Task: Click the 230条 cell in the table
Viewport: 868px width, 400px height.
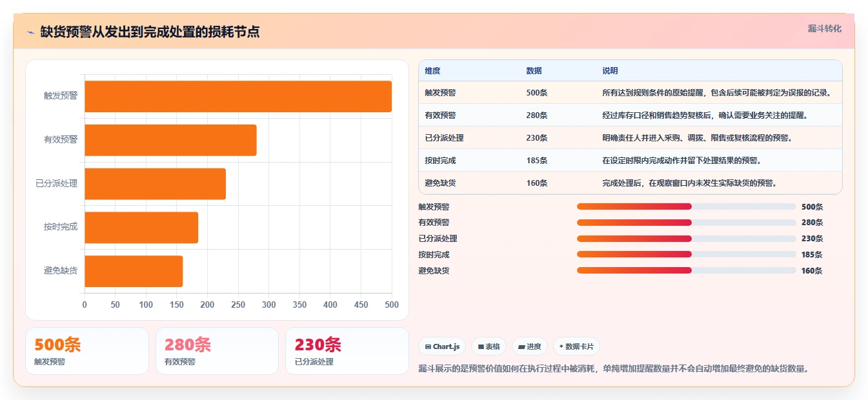Action: pyautogui.click(x=537, y=138)
